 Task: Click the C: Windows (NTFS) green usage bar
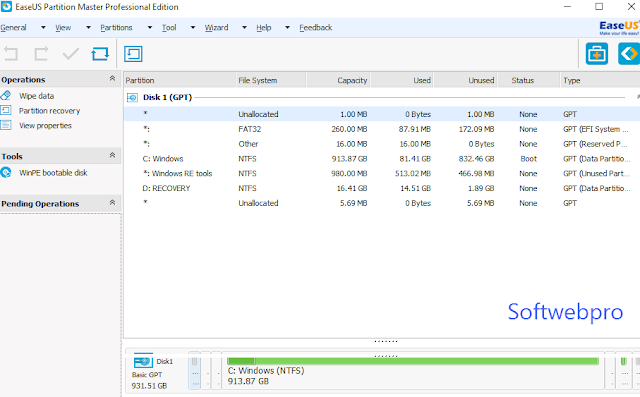click(413, 361)
